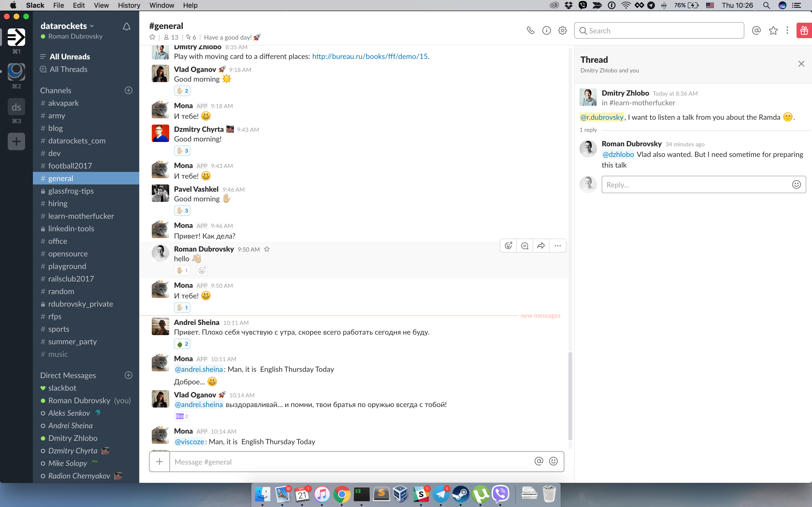Toggle the hand reaction on Vlad's Good morning
812x507 pixels.
point(182,91)
